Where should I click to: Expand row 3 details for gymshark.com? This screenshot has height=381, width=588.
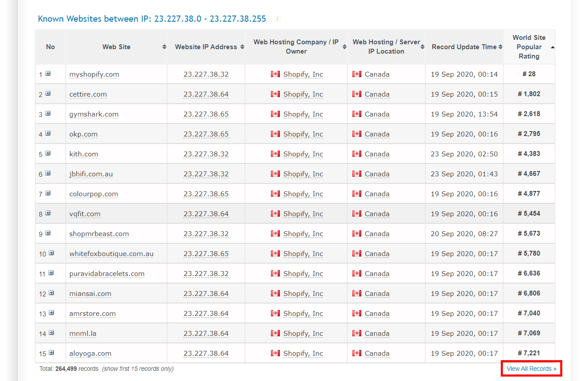click(48, 113)
